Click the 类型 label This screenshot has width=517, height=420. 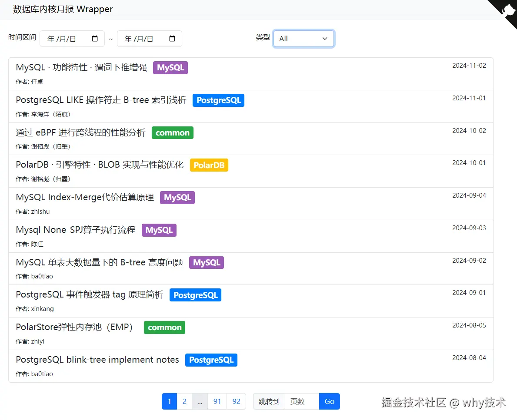point(263,37)
